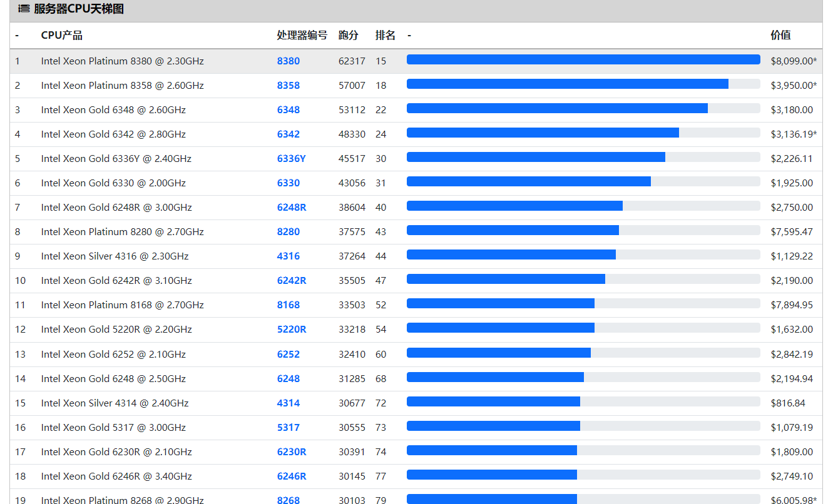Select Intel Xeon Platinum 8168 @ 2.70GHz name
833x504 pixels.
[123, 305]
